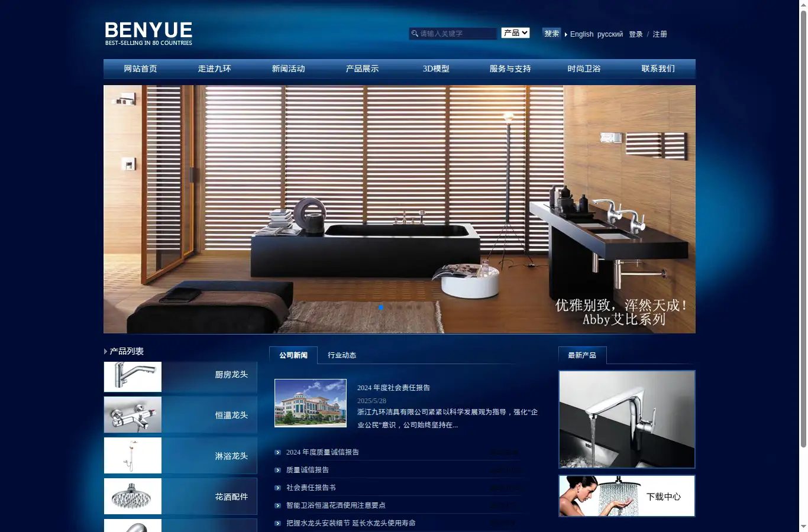Go to 网站首页 in navigation
The width and height of the screenshot is (808, 532).
click(140, 69)
